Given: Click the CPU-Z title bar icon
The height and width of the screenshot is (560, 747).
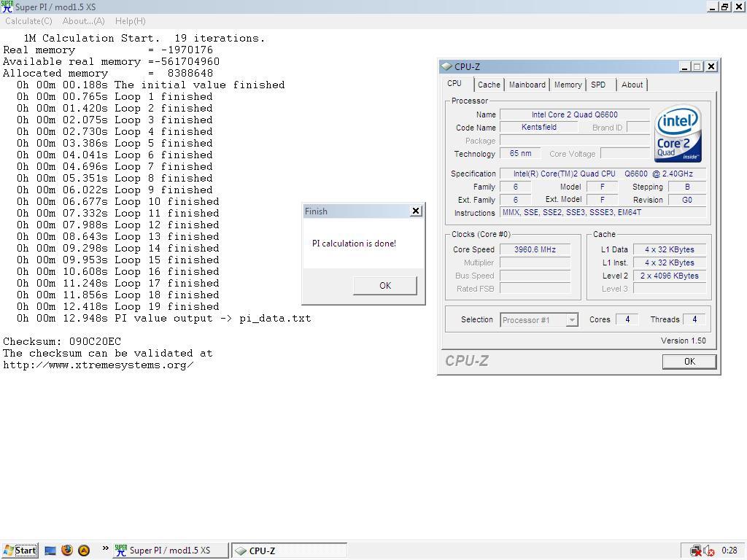Looking at the screenshot, I should point(446,66).
